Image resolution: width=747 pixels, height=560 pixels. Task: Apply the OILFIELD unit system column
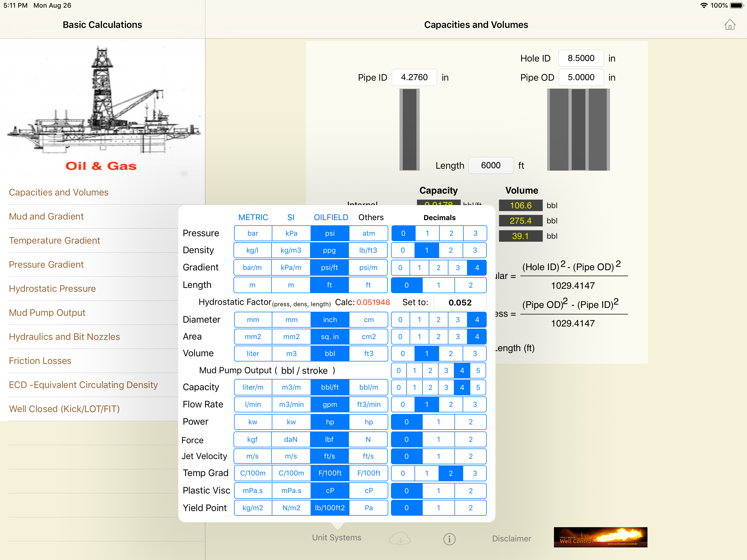coord(331,217)
